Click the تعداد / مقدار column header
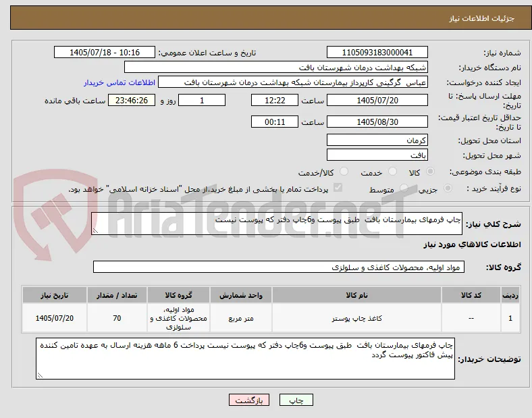 tap(117, 295)
